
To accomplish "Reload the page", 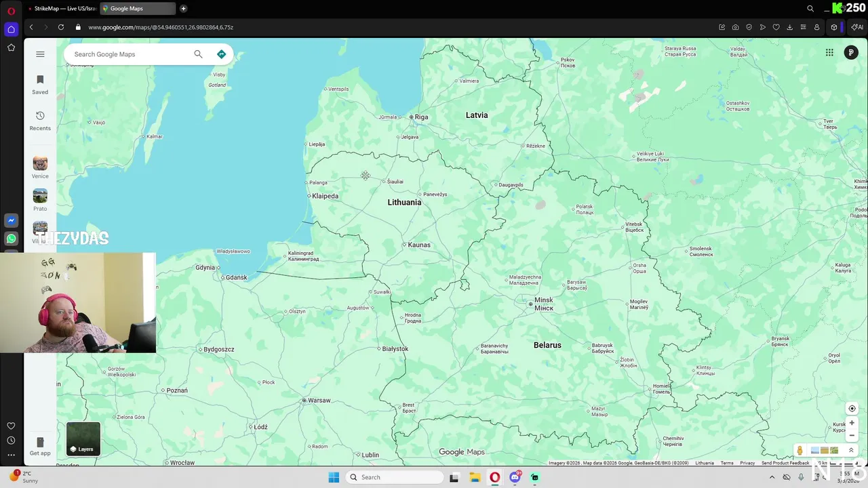I will pyautogui.click(x=61, y=27).
